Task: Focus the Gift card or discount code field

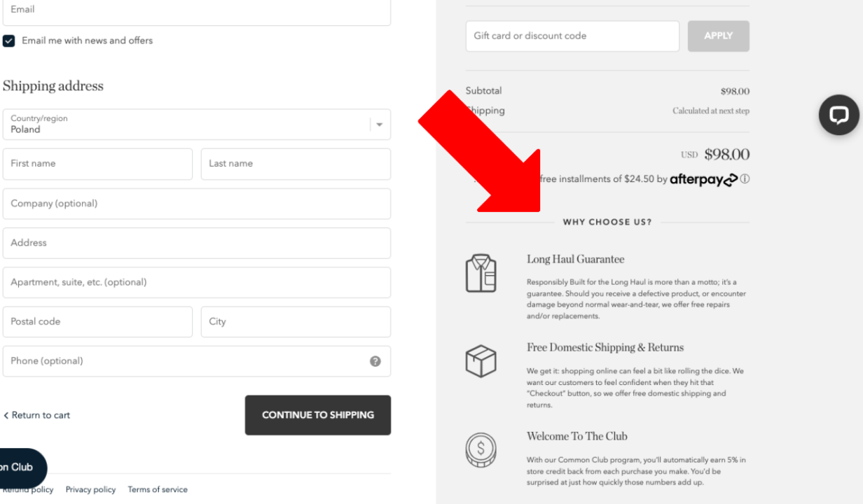Action: click(572, 36)
